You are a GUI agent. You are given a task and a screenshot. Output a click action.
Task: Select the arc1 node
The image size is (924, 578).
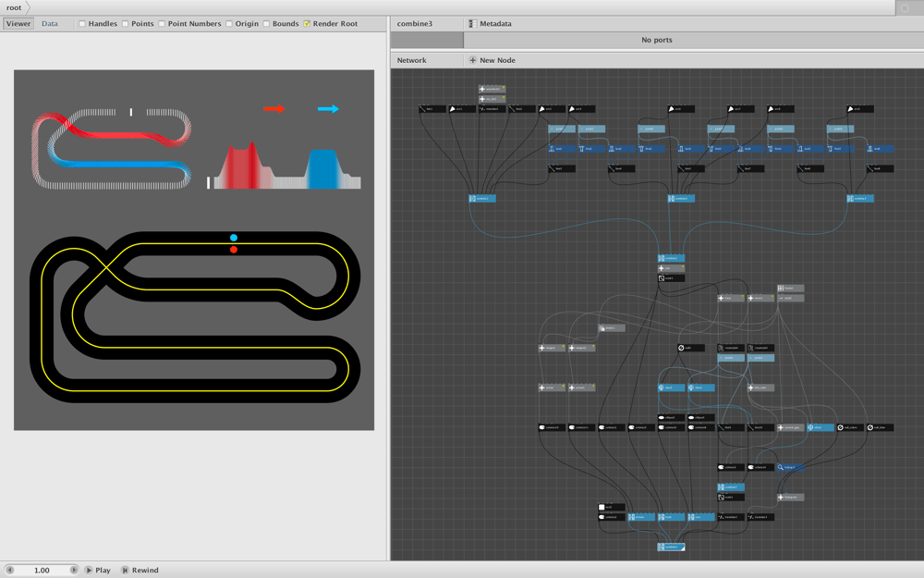point(463,109)
